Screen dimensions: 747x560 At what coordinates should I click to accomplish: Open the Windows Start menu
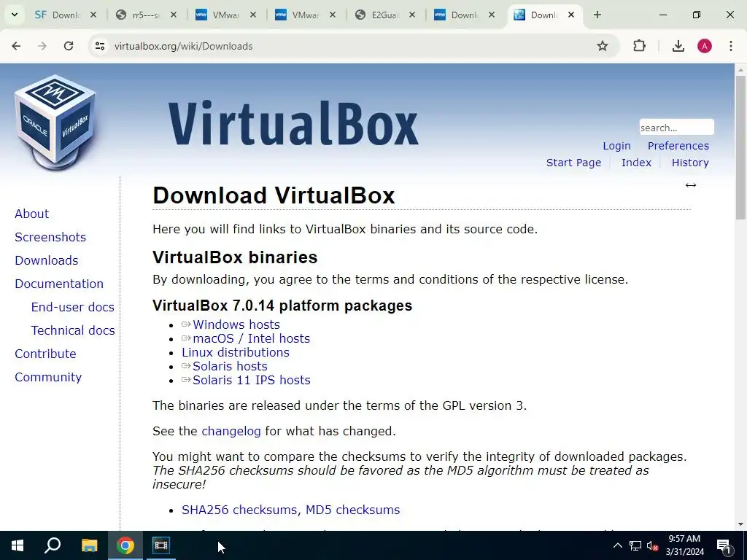(18, 545)
